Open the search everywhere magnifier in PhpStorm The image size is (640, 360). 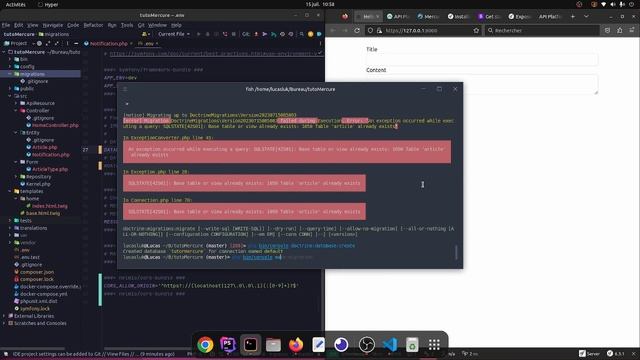click(302, 34)
